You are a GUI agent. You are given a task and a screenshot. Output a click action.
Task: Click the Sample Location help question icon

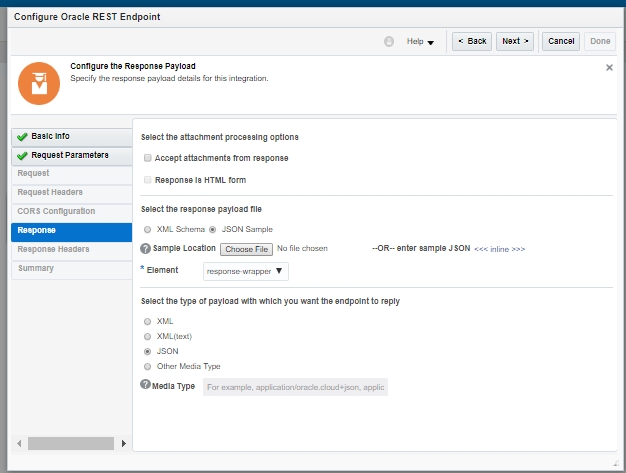(x=145, y=248)
